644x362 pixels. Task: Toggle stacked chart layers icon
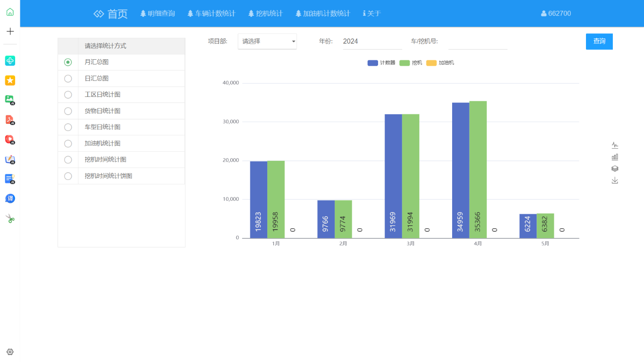click(615, 169)
